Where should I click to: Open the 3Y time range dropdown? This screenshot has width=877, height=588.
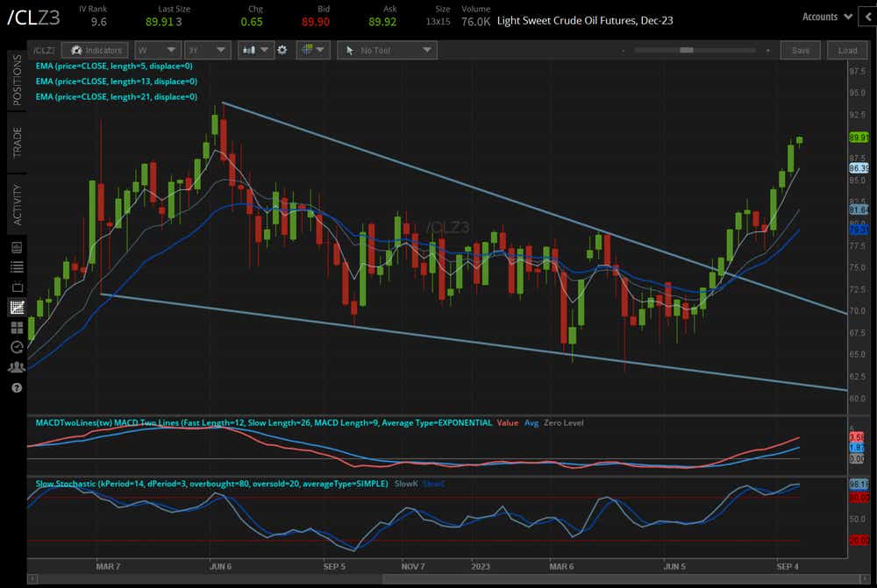click(207, 50)
